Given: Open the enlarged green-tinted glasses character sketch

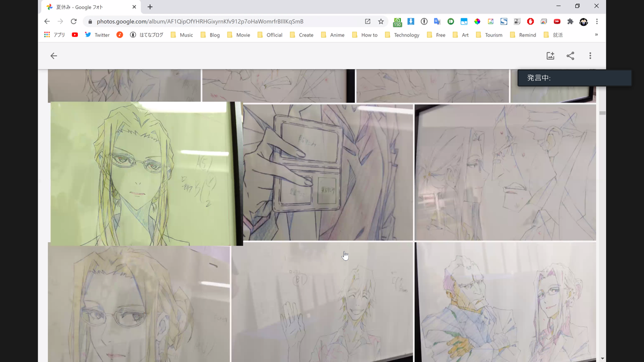Looking at the screenshot, I should pos(146,174).
